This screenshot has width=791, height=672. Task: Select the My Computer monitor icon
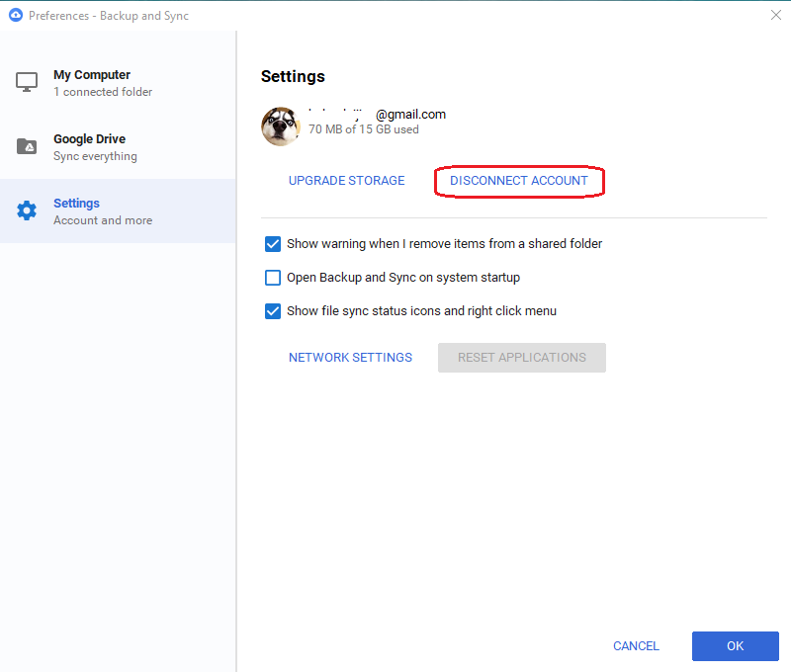point(26,82)
